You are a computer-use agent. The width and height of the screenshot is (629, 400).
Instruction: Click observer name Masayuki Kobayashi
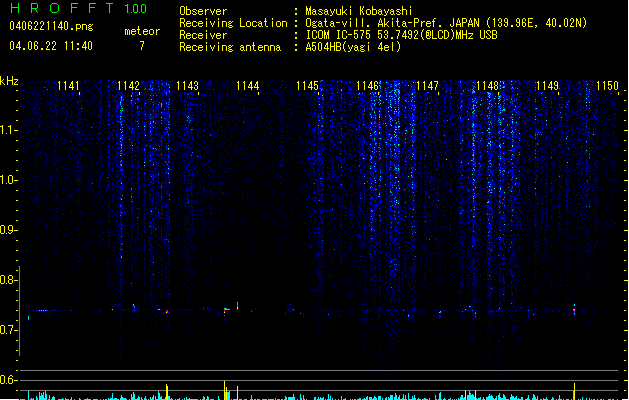click(x=359, y=11)
